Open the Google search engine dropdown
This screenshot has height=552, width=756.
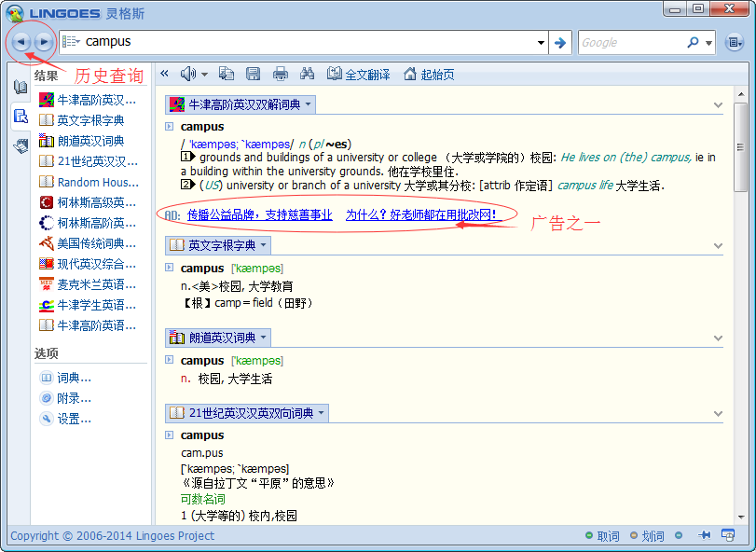coord(708,43)
